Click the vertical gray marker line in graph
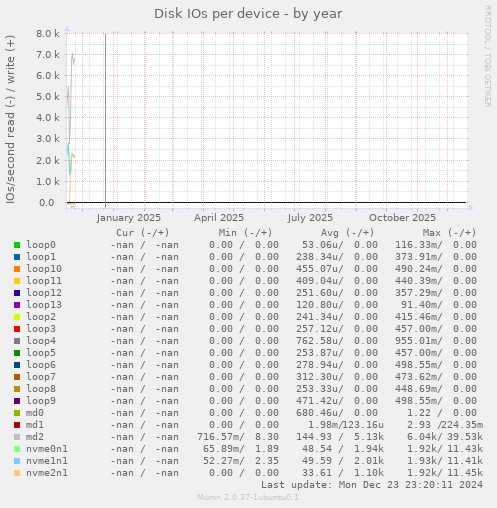 pos(105,120)
